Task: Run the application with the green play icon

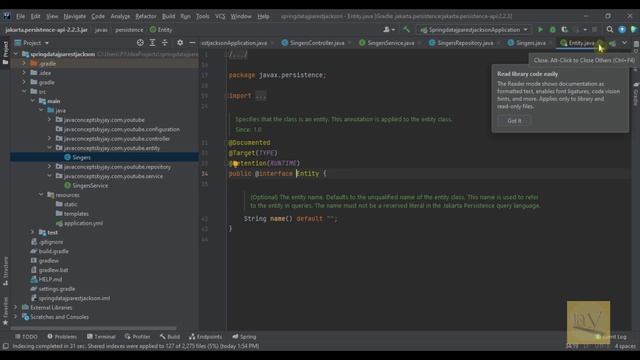Action: click(x=540, y=30)
